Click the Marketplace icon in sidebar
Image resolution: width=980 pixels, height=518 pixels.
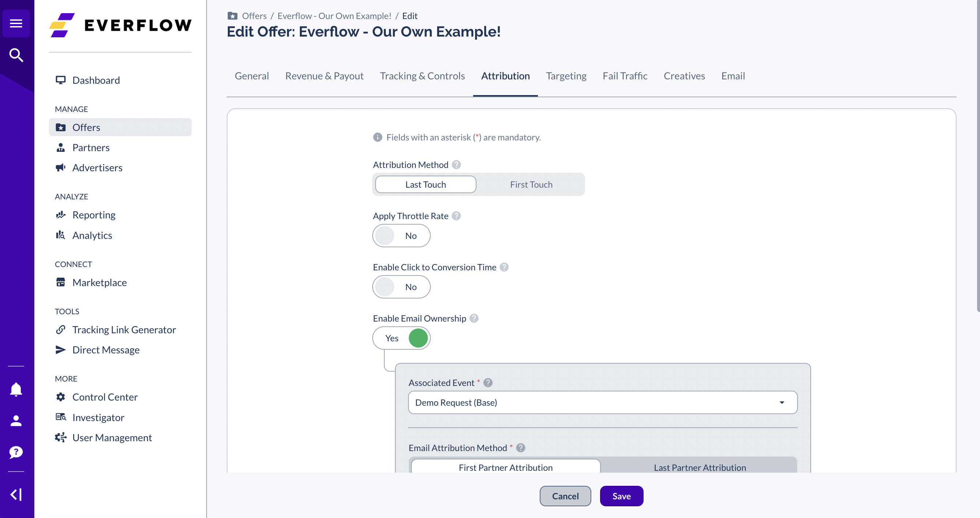(x=61, y=282)
